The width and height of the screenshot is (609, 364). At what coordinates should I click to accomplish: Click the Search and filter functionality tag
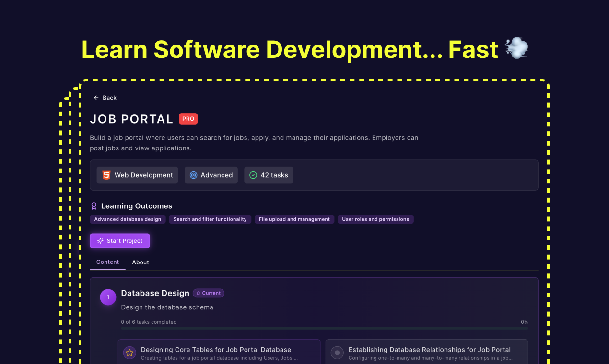210,219
